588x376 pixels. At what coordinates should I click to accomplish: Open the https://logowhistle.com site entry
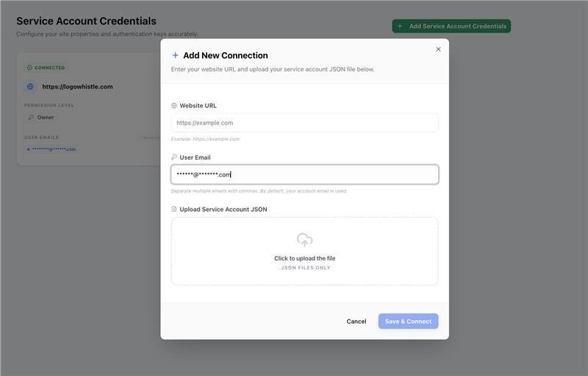click(x=77, y=87)
